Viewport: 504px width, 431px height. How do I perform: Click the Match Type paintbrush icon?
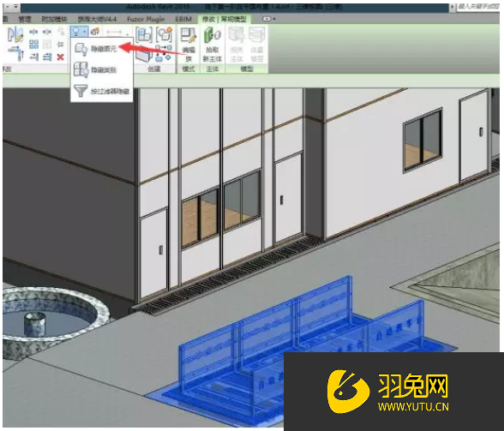coord(15,34)
